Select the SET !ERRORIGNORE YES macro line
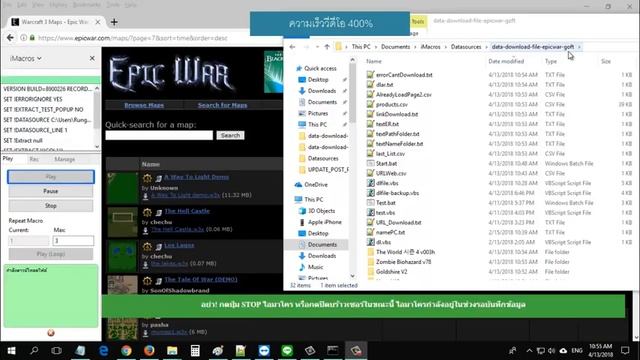This screenshot has width=640, height=360. pos(33,99)
